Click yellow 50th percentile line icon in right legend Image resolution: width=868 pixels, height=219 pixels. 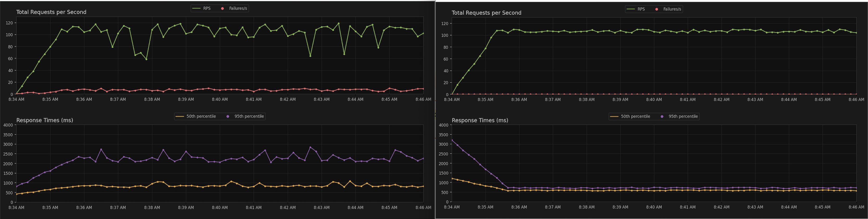point(614,117)
